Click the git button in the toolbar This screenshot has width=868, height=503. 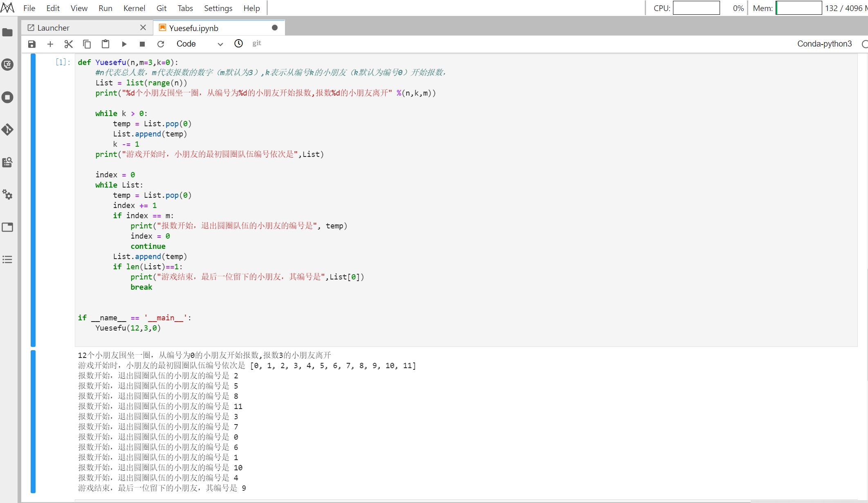[x=256, y=43]
